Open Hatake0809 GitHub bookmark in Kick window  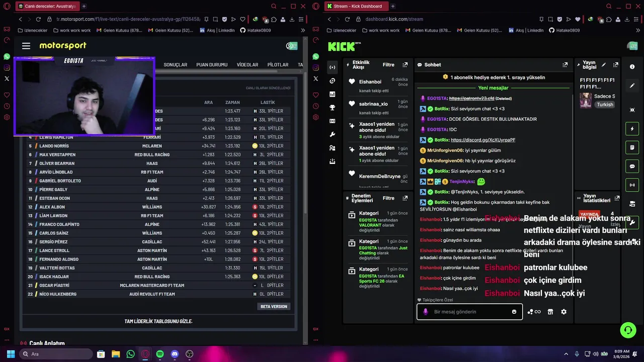coord(564,30)
